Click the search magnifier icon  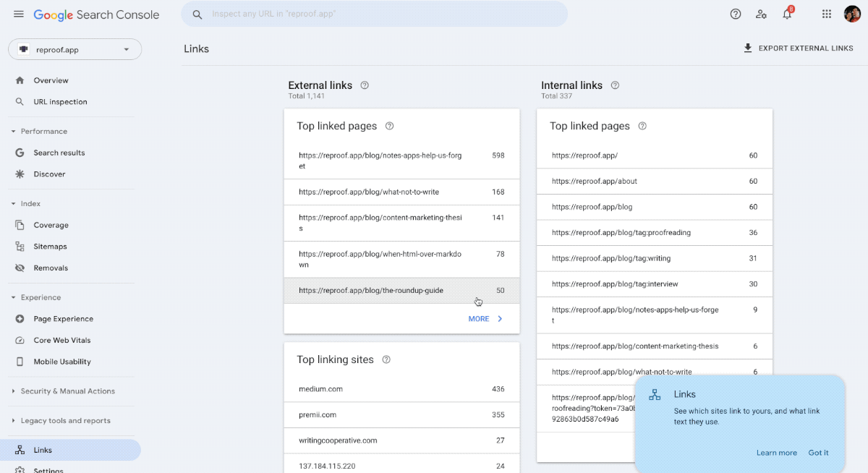point(197,14)
